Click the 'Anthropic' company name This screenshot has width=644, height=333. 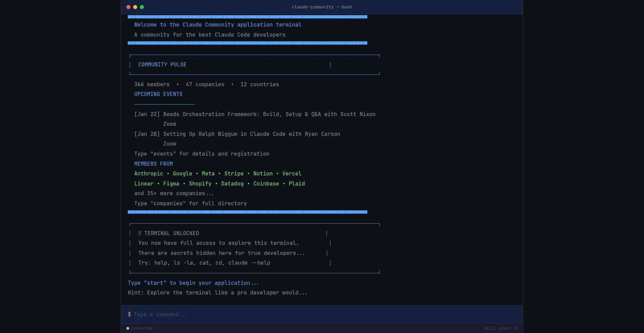[x=149, y=174]
